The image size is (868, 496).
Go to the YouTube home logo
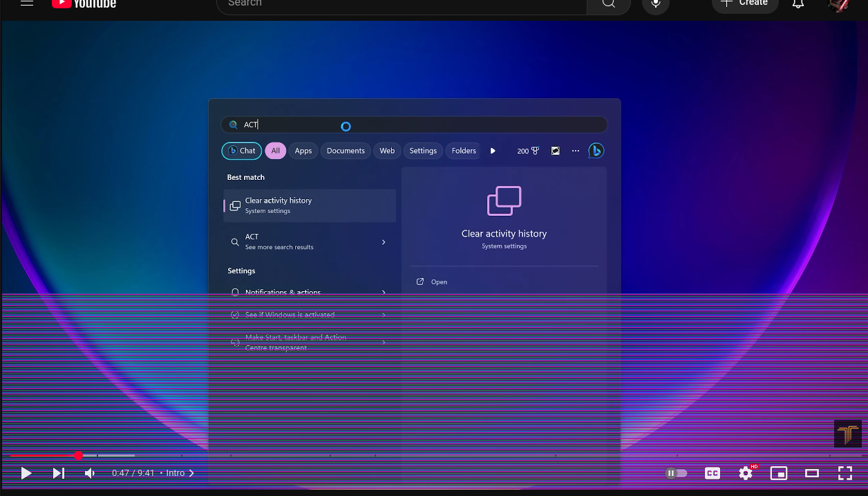(x=84, y=4)
